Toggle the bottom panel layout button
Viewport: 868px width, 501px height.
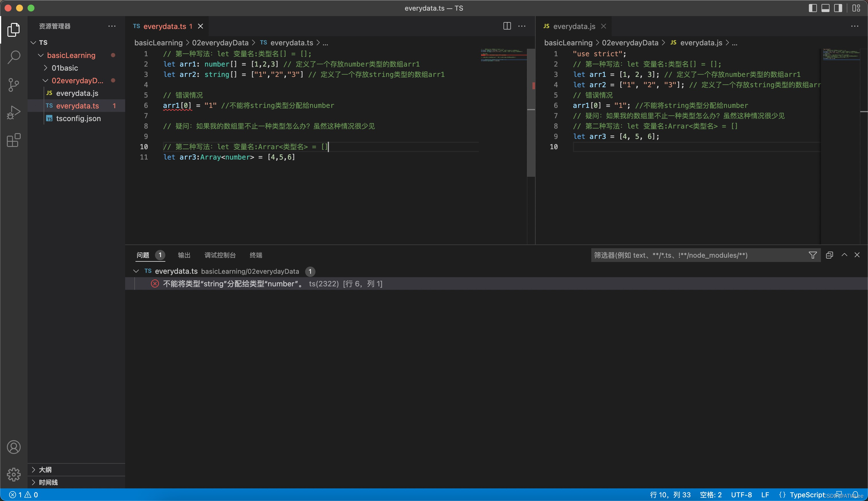tap(825, 8)
